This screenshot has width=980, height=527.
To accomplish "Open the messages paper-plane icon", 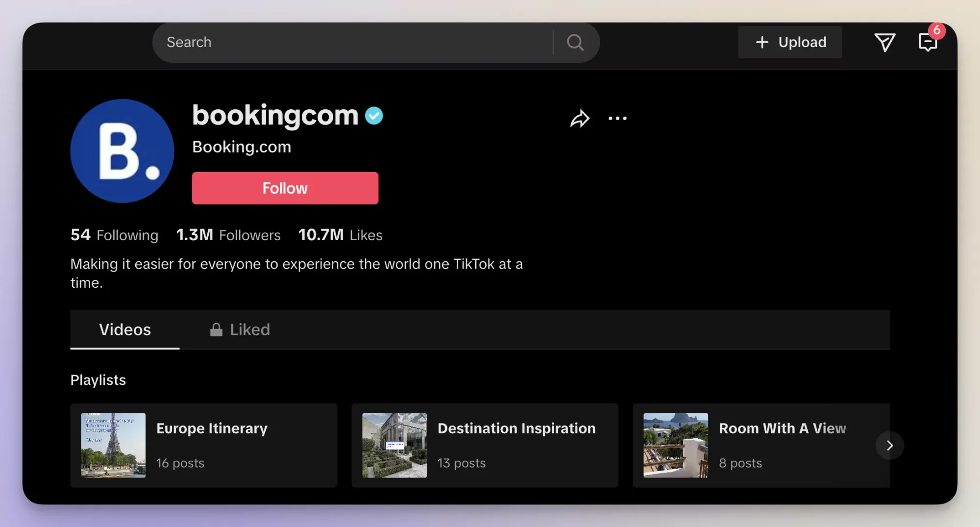I will (884, 43).
